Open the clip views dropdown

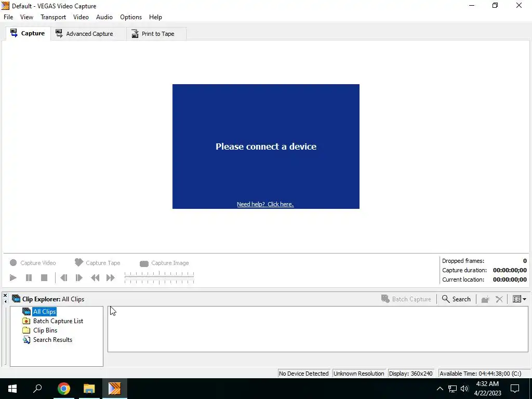tap(520, 299)
